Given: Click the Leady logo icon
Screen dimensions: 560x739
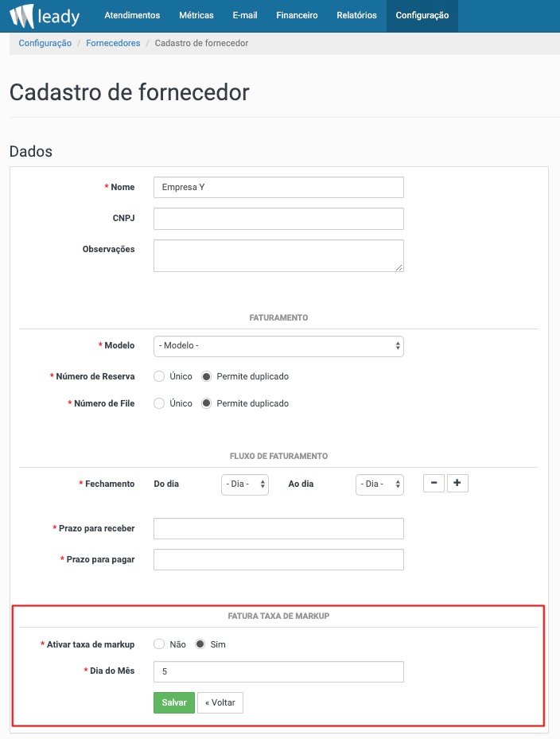Looking at the screenshot, I should (22, 16).
